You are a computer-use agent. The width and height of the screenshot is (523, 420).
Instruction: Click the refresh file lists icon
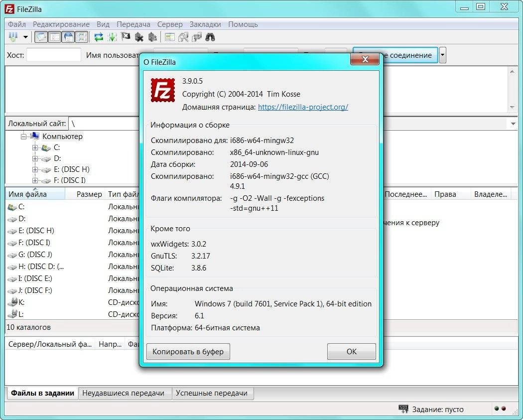99,37
